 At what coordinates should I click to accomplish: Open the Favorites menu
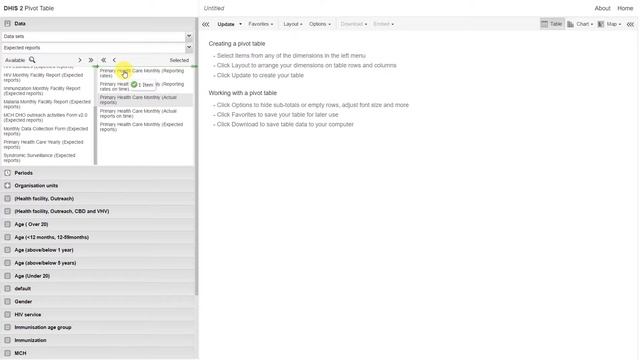tap(260, 24)
